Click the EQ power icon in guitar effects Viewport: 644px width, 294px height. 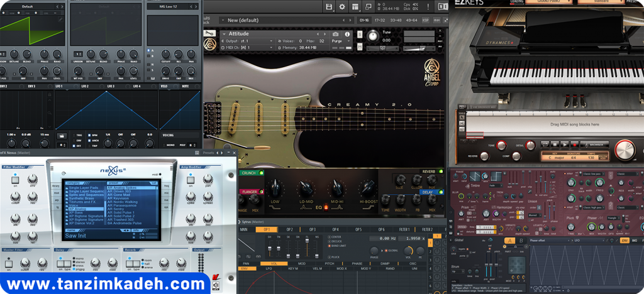[x=326, y=208]
